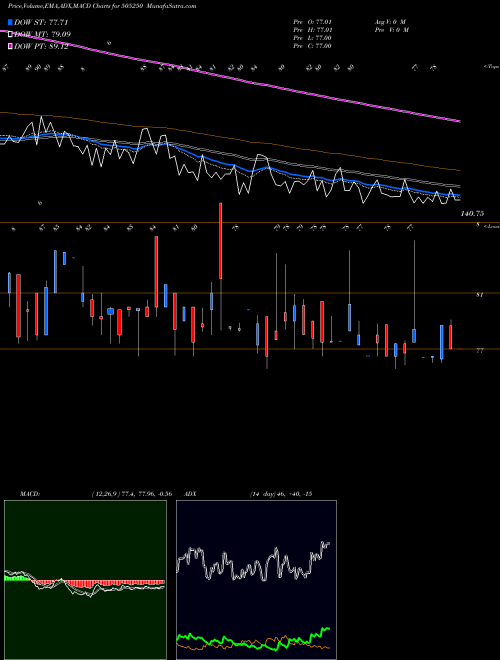Image resolution: width=500 pixels, height=660 pixels.
Task: Click the 81 price axis label
Action: (x=479, y=295)
